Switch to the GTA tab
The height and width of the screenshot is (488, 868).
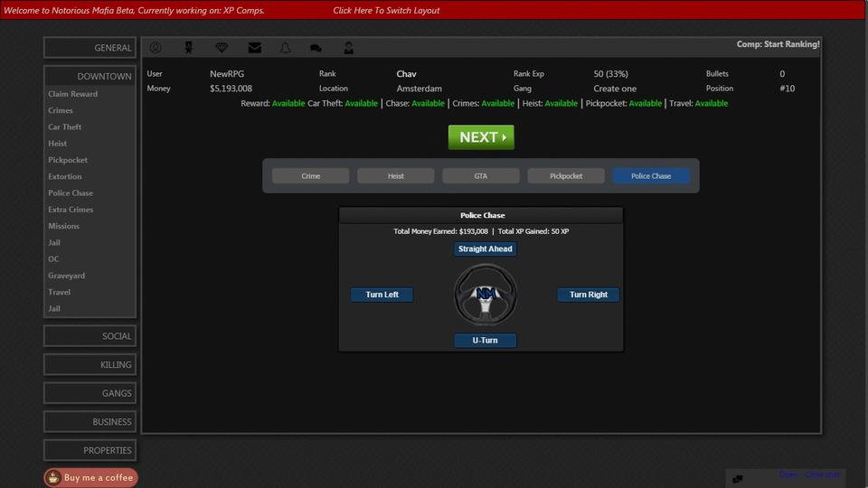click(480, 176)
